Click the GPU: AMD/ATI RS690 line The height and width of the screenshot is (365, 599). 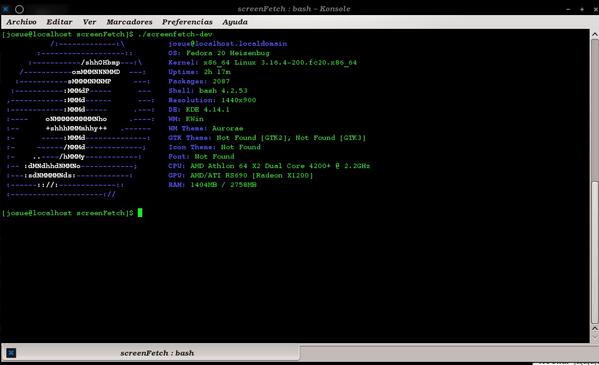coord(241,175)
